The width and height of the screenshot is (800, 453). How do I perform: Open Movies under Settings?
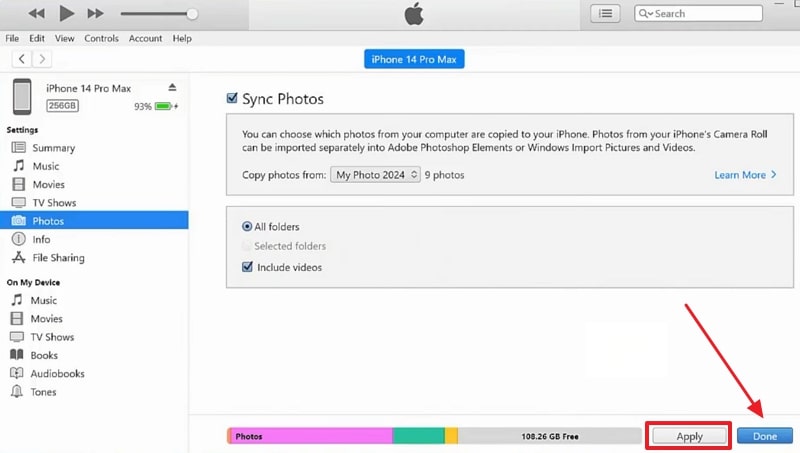pyautogui.click(x=94, y=185)
